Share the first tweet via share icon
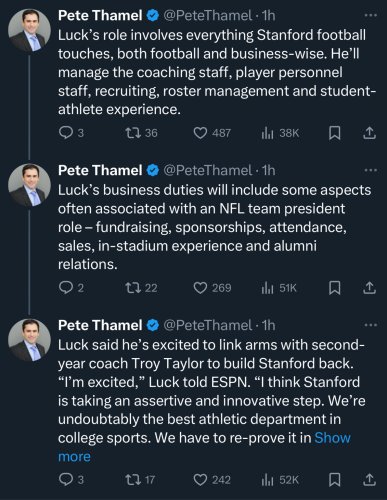Image resolution: width=387 pixels, height=500 pixels. pos(369,133)
